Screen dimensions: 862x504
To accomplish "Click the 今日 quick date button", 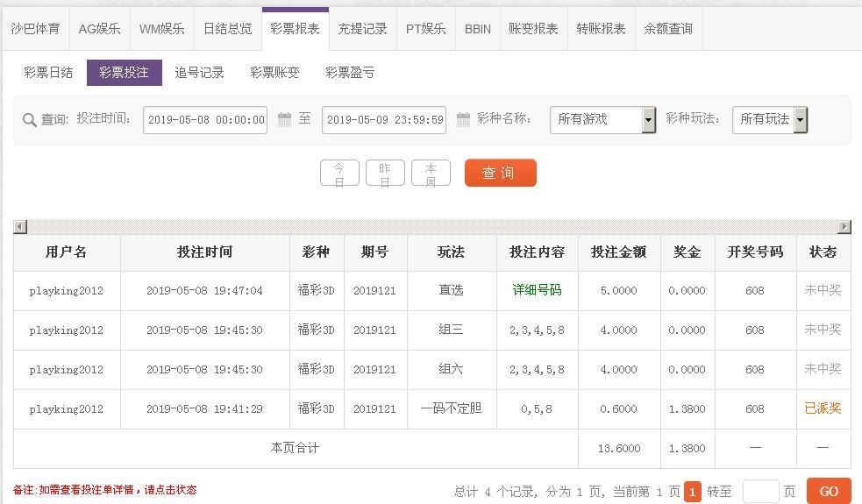I will click(339, 174).
